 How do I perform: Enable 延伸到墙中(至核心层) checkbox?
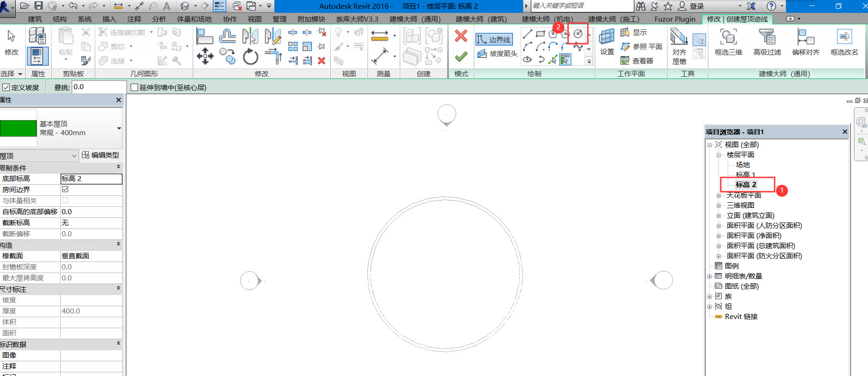[x=134, y=87]
